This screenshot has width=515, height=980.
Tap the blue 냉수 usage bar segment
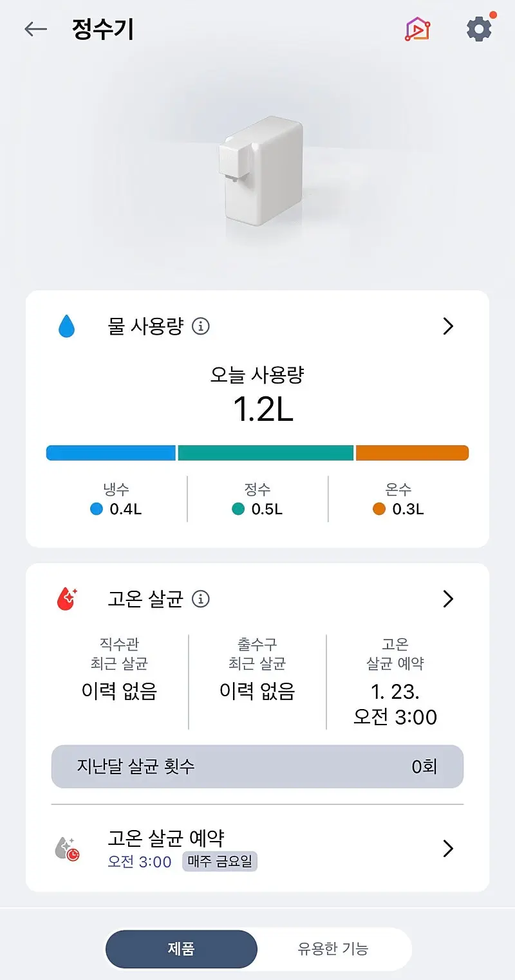pyautogui.click(x=111, y=453)
